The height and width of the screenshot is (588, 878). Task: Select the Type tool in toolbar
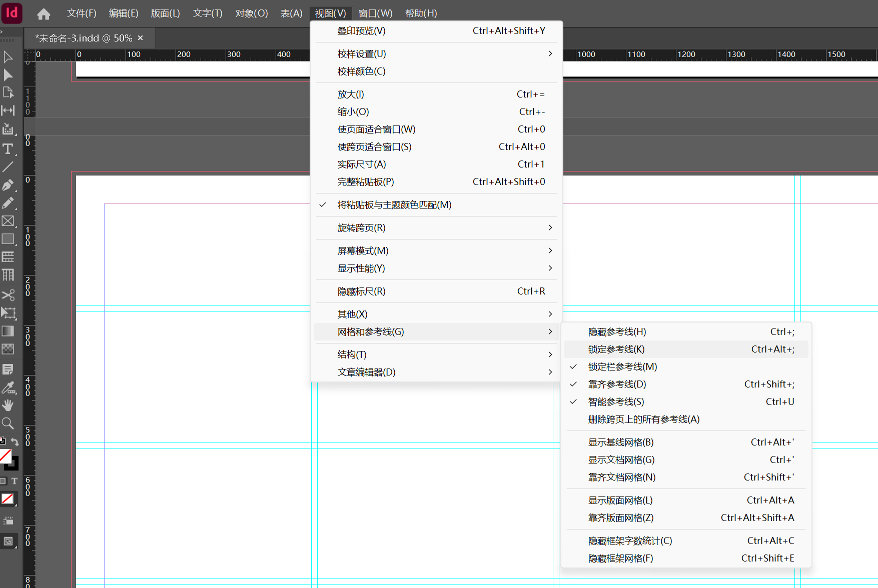[x=8, y=149]
